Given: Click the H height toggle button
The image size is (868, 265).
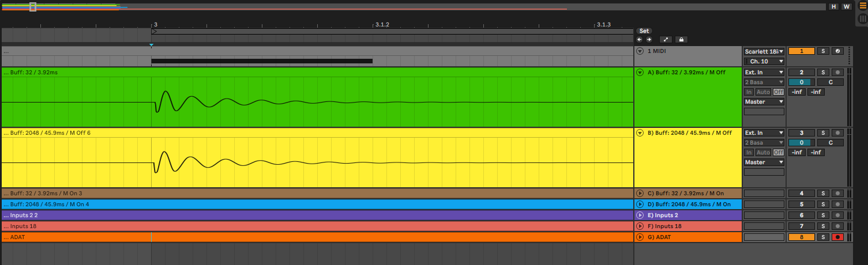Looking at the screenshot, I should pyautogui.click(x=833, y=6).
